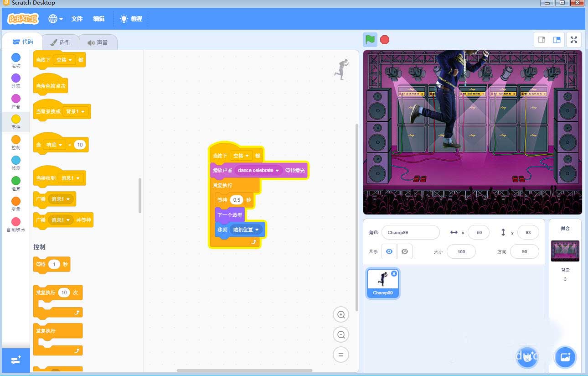Click the 0.5 seconds field in script
588x376 pixels.
(237, 200)
